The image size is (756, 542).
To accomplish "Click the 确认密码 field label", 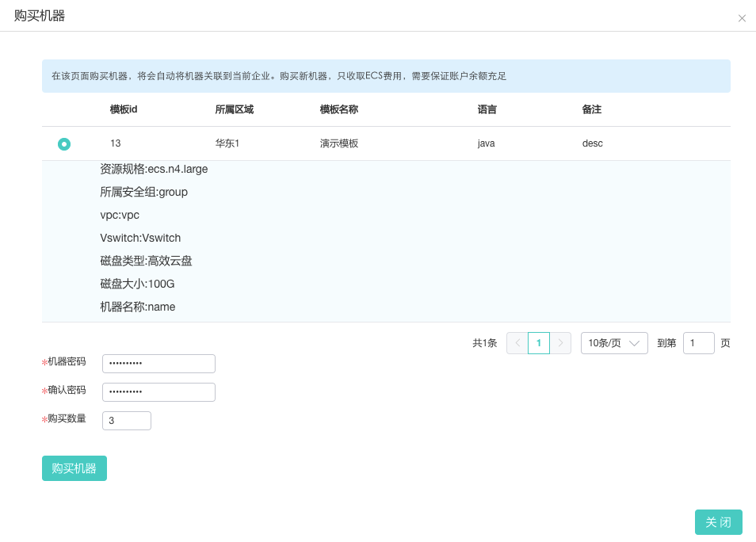I will [67, 390].
